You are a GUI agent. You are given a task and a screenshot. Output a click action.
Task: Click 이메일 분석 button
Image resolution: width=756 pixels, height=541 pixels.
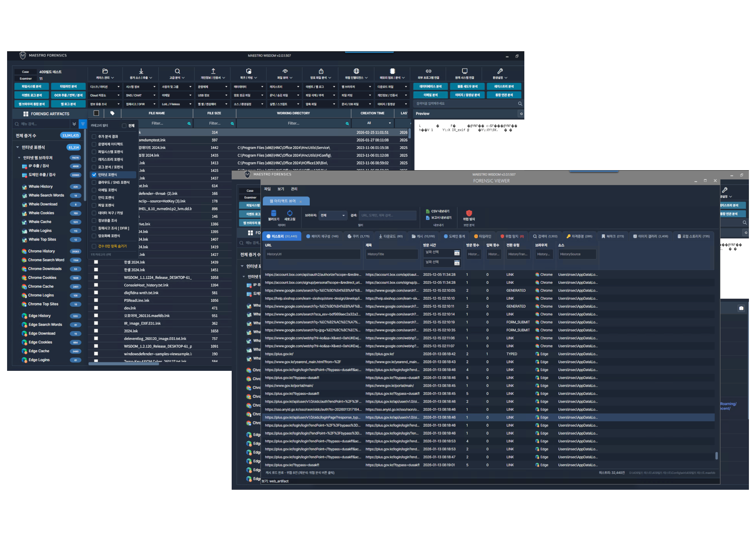tap(431, 95)
